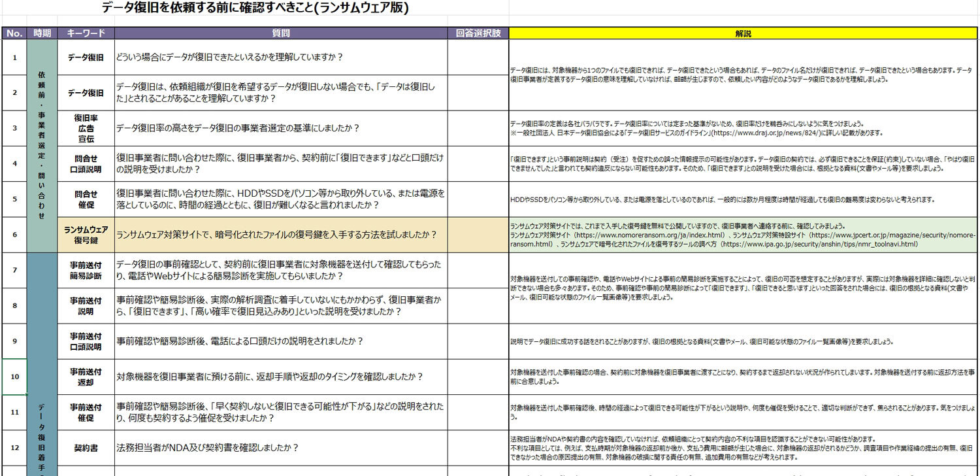
Task: Click the keyword cell '復旧率 広告 宣伝'
Action: [x=86, y=128]
